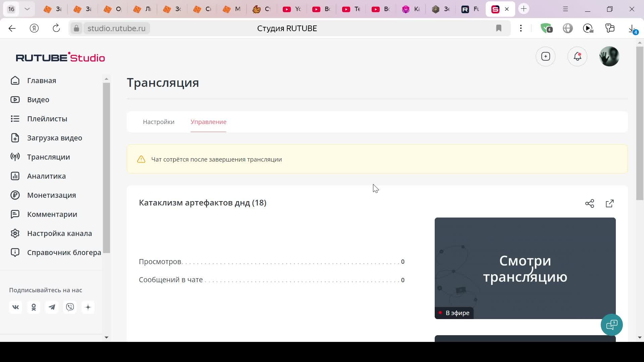Click the page vertical scrollbar thumb
Screen dimensions: 644x362
tap(639, 123)
